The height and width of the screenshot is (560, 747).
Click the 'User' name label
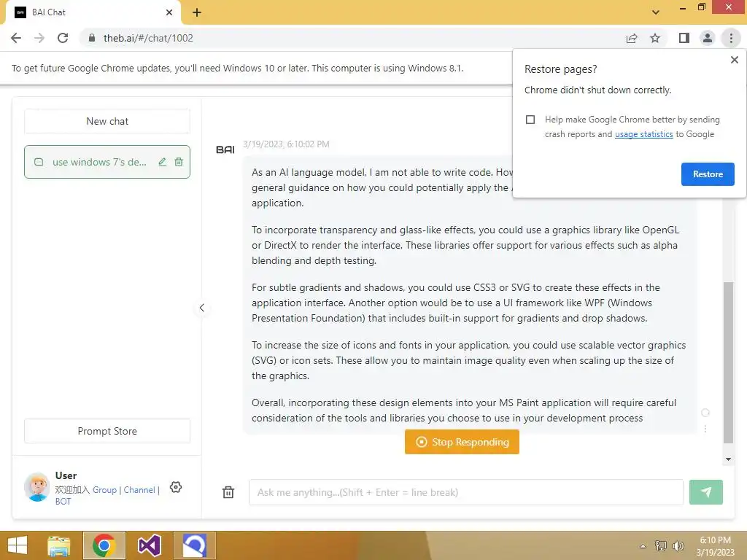[66, 475]
